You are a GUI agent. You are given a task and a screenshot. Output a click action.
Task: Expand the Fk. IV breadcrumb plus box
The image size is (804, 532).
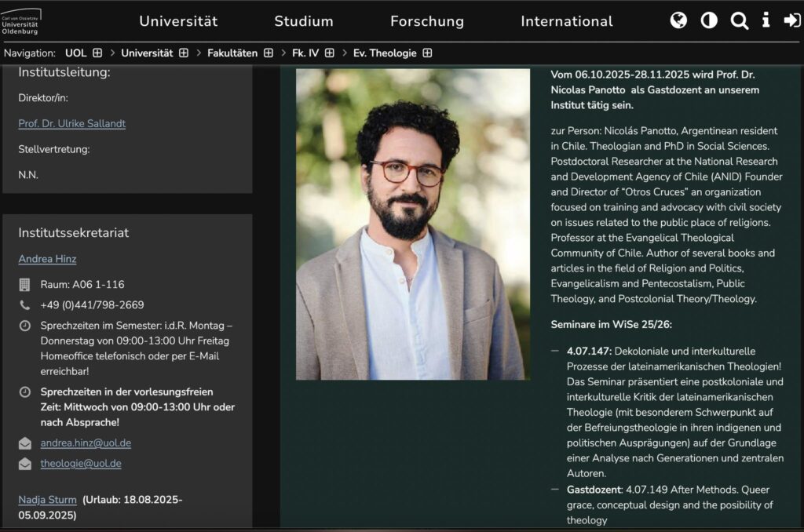[330, 53]
